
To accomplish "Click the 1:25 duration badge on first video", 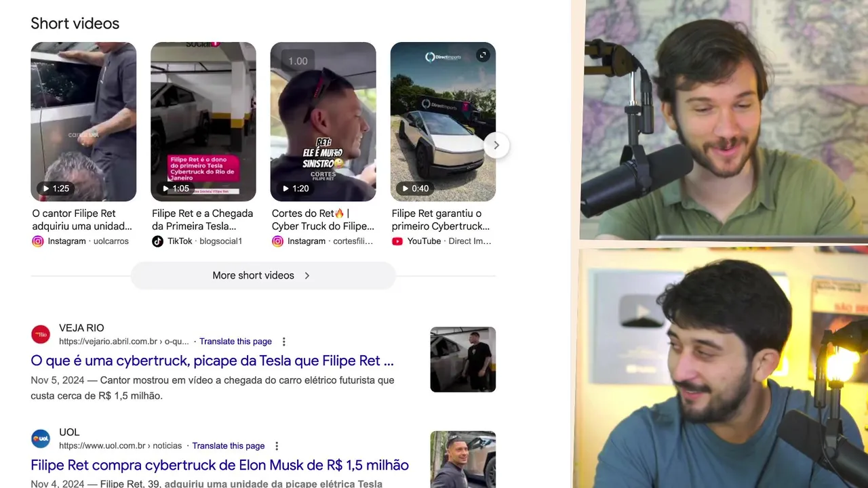I will click(56, 188).
